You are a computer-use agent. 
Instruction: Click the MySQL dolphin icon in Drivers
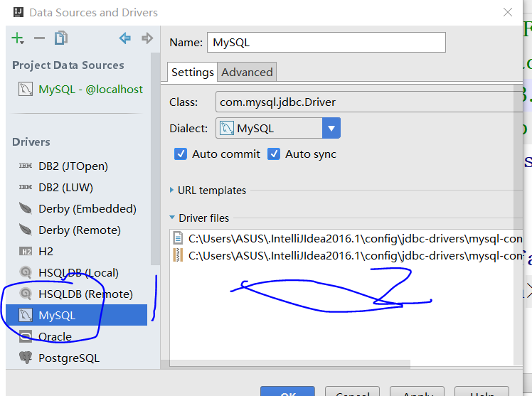click(x=26, y=316)
